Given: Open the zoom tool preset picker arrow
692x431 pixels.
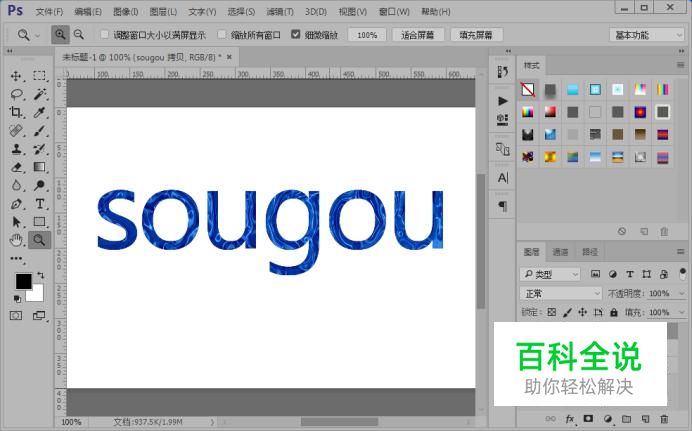Looking at the screenshot, I should [x=38, y=35].
